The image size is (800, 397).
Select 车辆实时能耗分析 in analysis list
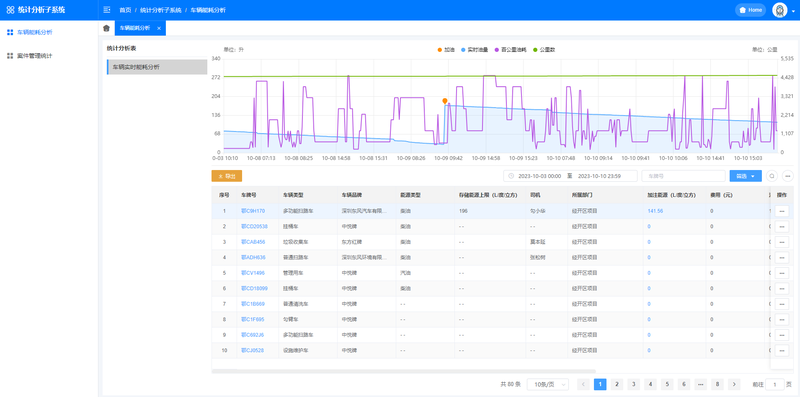click(x=157, y=67)
